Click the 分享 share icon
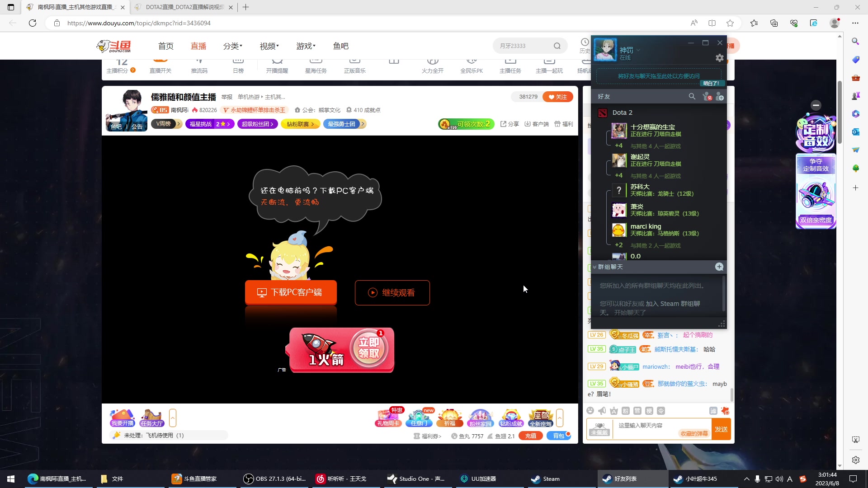Screen dimensions: 868x488 [x=509, y=124]
